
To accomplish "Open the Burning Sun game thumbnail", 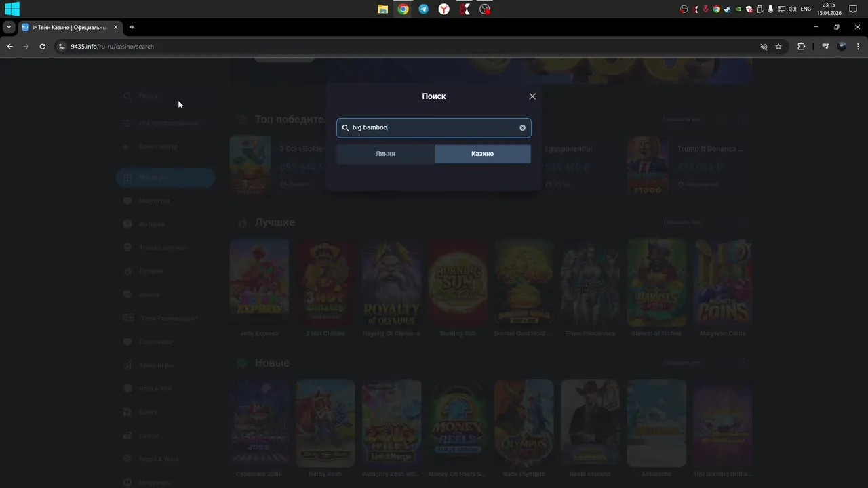I will click(458, 283).
